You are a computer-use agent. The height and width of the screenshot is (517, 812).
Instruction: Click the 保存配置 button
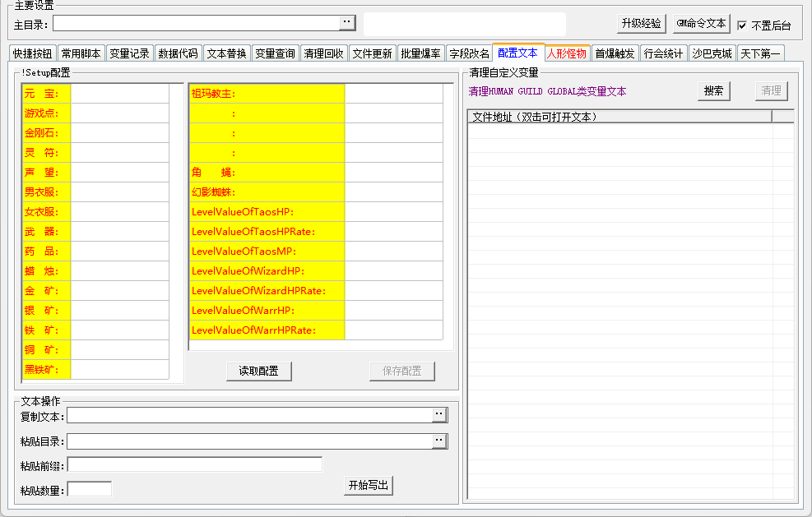tap(401, 371)
